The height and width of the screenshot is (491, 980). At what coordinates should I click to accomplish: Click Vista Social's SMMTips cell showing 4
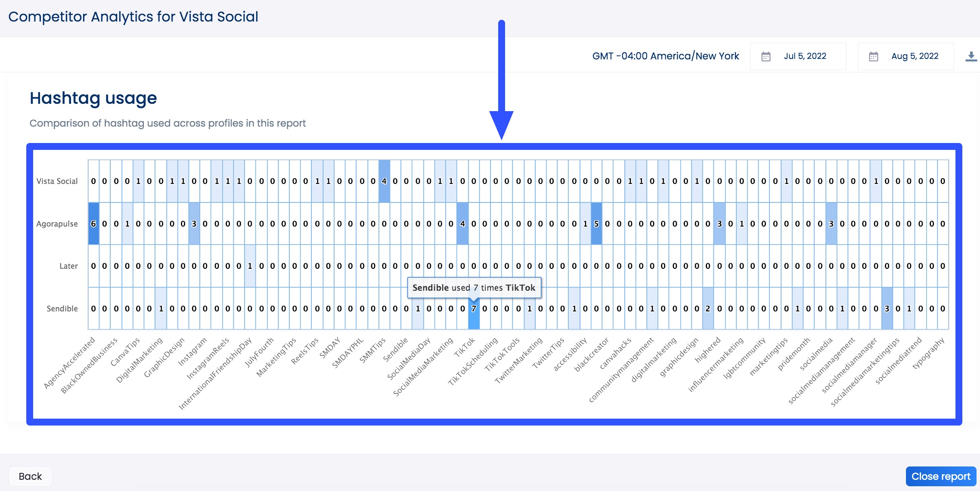click(x=383, y=181)
